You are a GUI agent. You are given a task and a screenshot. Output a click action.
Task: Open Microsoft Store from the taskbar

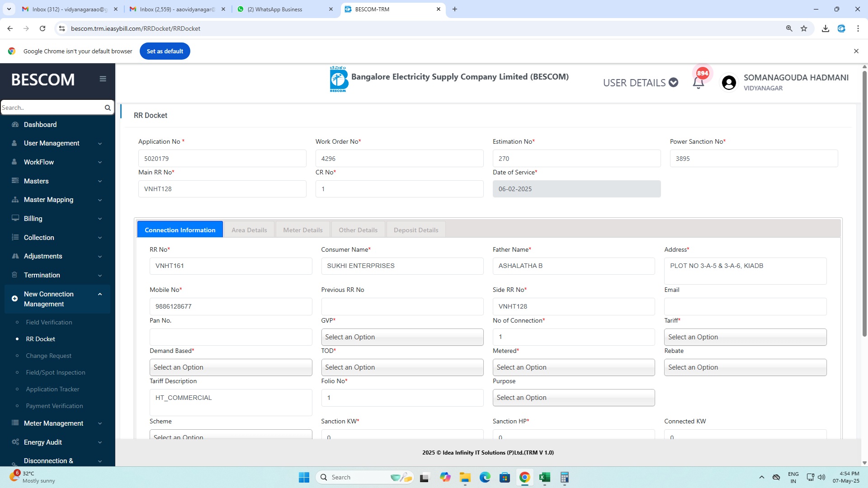click(505, 477)
